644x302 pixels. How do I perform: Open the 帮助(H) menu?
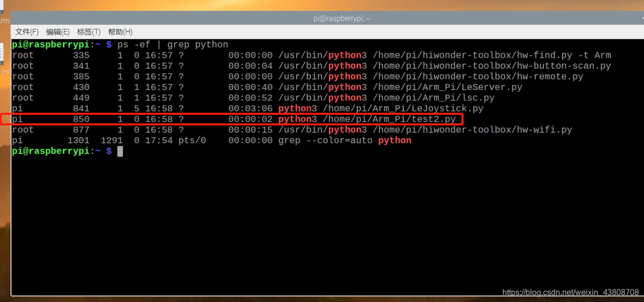coord(120,32)
